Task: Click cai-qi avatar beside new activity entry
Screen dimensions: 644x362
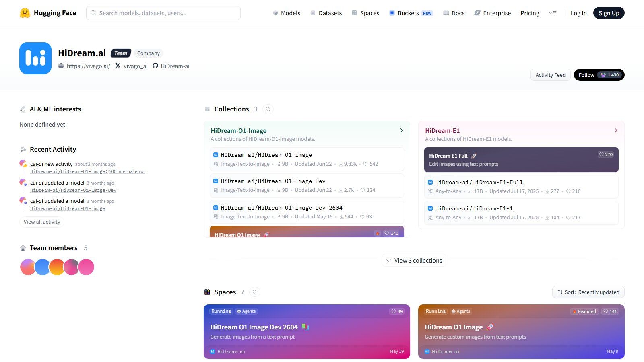Action: point(23,164)
